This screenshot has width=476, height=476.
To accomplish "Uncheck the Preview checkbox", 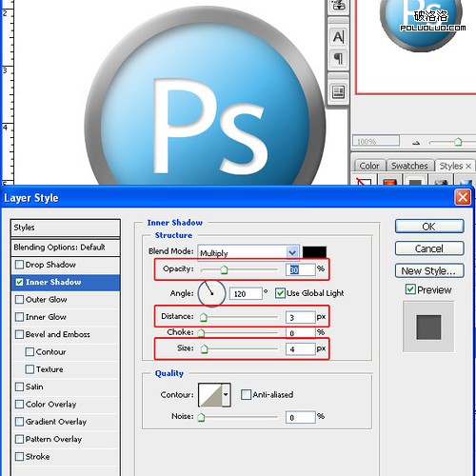I will tap(410, 289).
